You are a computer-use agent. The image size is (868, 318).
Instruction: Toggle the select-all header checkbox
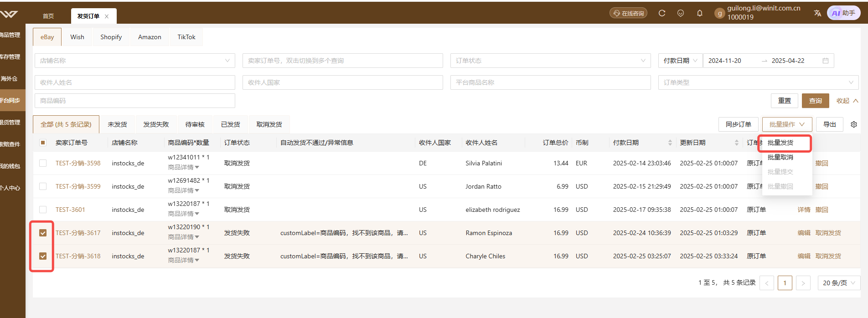tap(43, 143)
